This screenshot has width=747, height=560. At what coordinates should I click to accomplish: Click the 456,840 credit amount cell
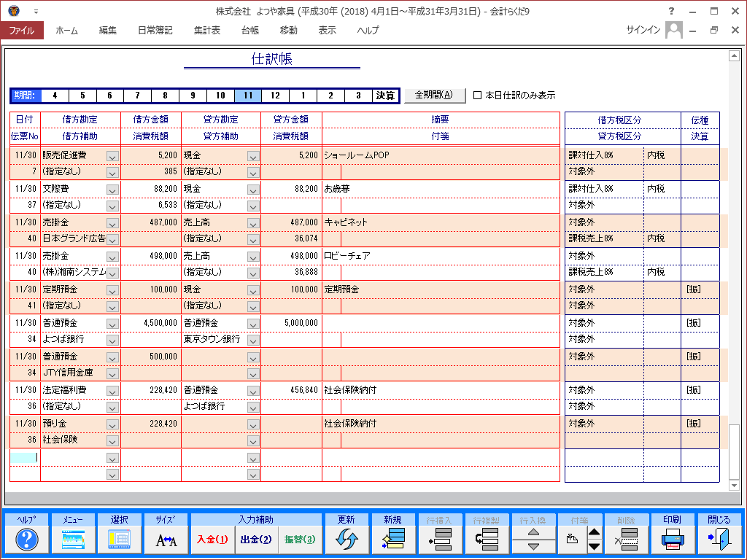(291, 390)
